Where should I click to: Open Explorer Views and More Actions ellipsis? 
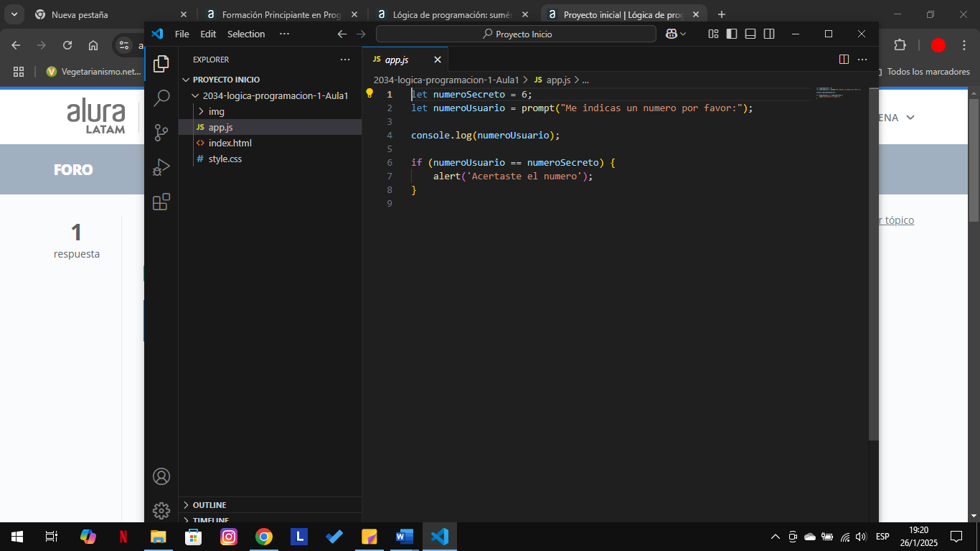[x=345, y=60]
